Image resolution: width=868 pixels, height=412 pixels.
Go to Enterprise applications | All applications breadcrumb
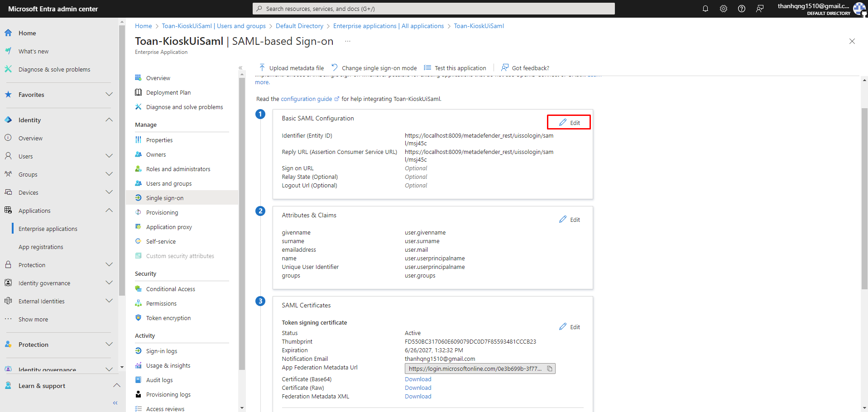click(388, 26)
